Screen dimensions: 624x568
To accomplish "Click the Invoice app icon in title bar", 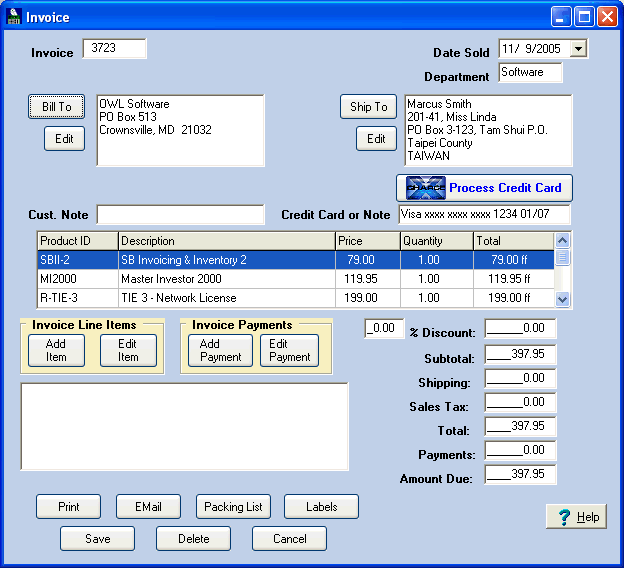I will [14, 17].
